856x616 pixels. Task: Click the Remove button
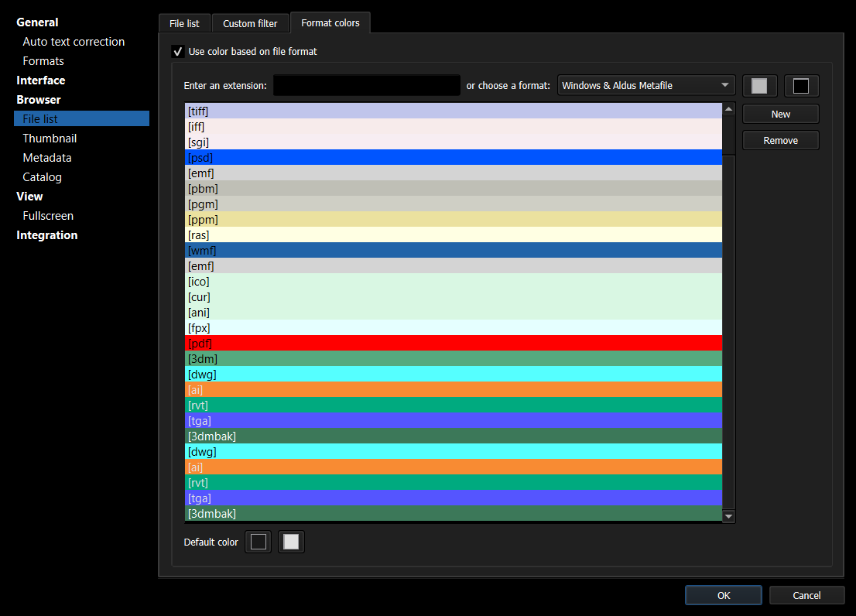[780, 140]
